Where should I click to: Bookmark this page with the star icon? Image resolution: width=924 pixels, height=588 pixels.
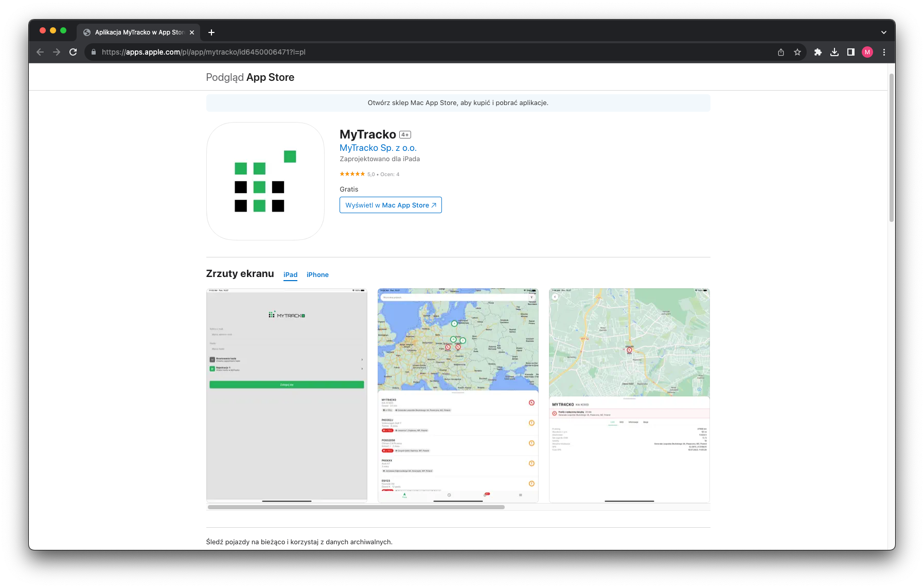(x=797, y=52)
